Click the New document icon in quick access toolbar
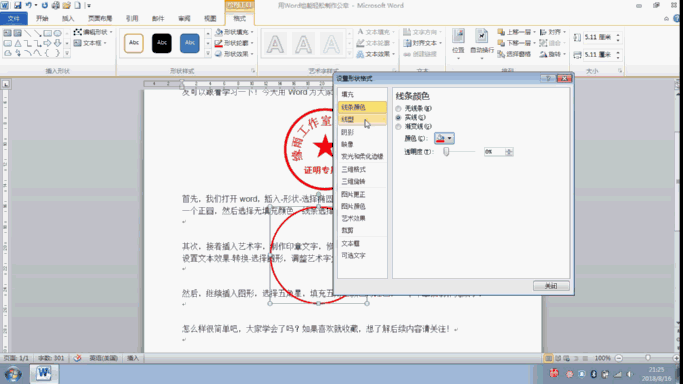The width and height of the screenshot is (683, 384). [78, 5]
